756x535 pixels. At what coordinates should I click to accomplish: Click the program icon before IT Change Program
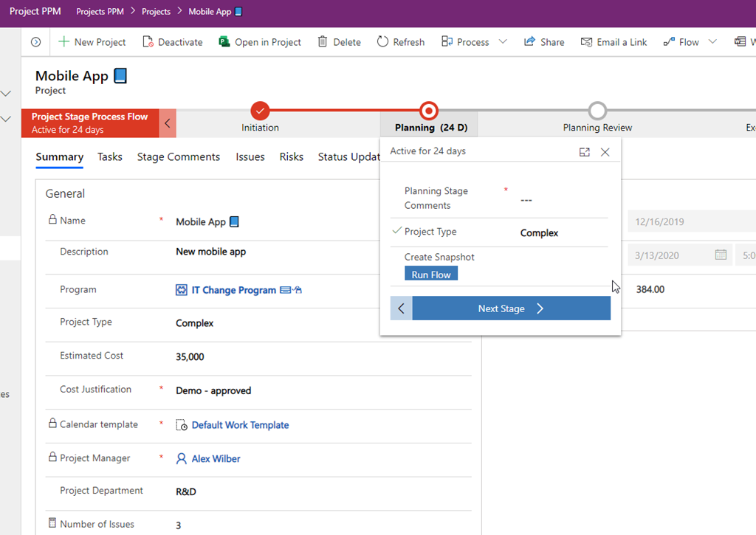point(182,290)
